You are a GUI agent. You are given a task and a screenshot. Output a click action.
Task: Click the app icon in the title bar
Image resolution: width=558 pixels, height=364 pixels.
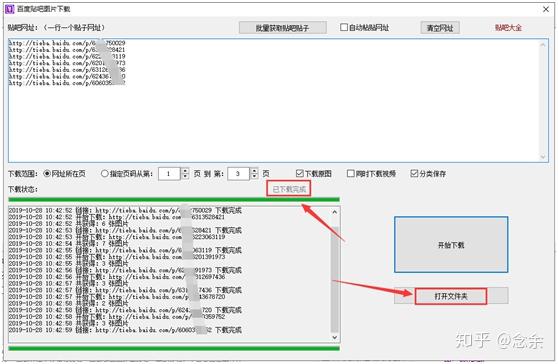click(x=10, y=9)
